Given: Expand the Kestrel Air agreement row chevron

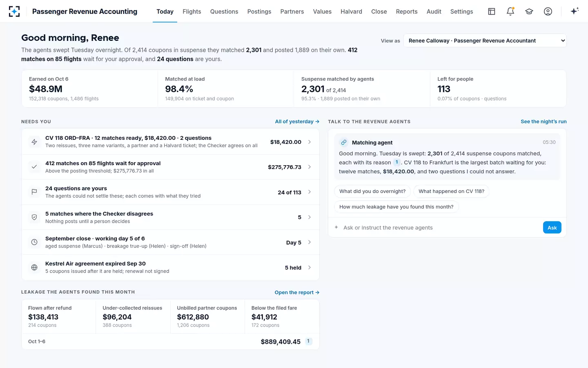Looking at the screenshot, I should (x=310, y=267).
